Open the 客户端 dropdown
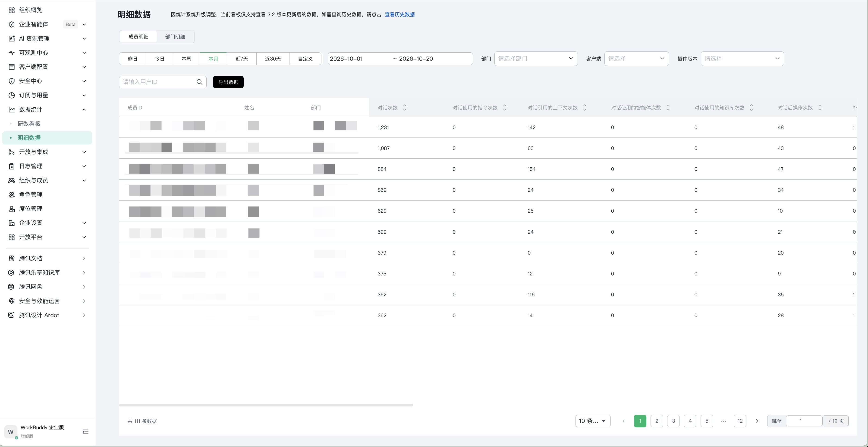The image size is (868, 447). (x=636, y=59)
